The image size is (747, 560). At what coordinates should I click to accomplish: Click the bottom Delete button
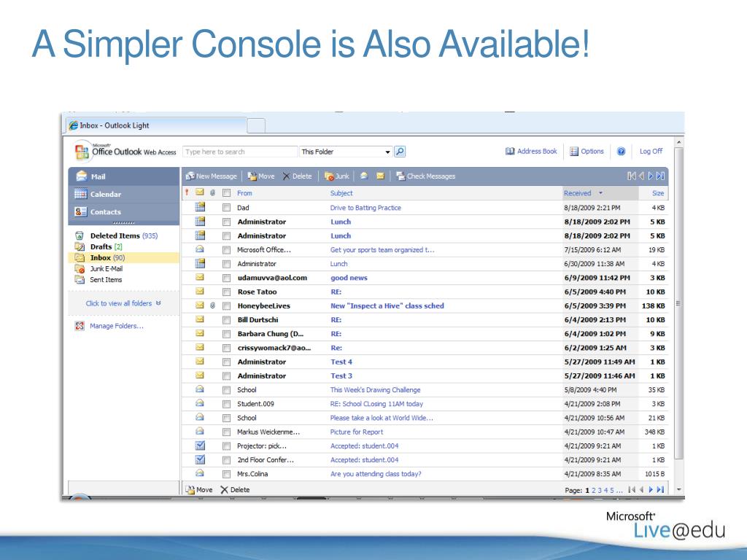(x=235, y=489)
